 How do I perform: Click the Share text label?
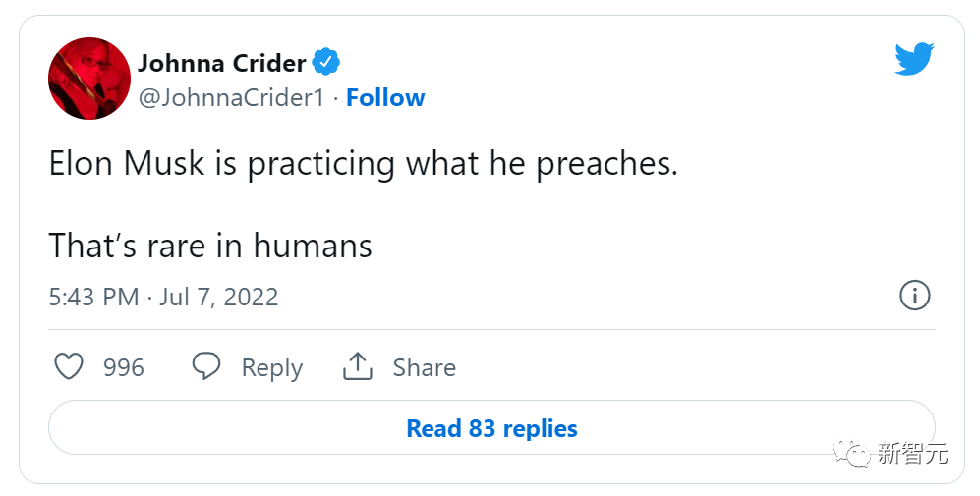(424, 367)
